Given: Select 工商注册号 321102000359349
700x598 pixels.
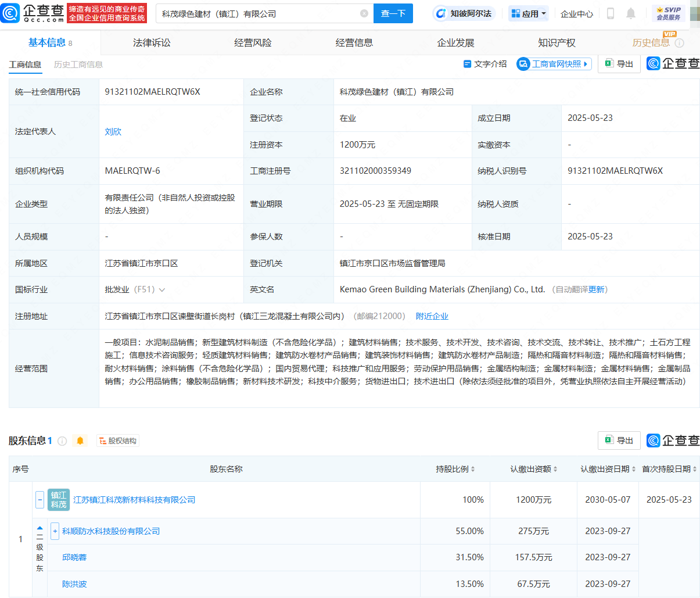Looking at the screenshot, I should [375, 171].
